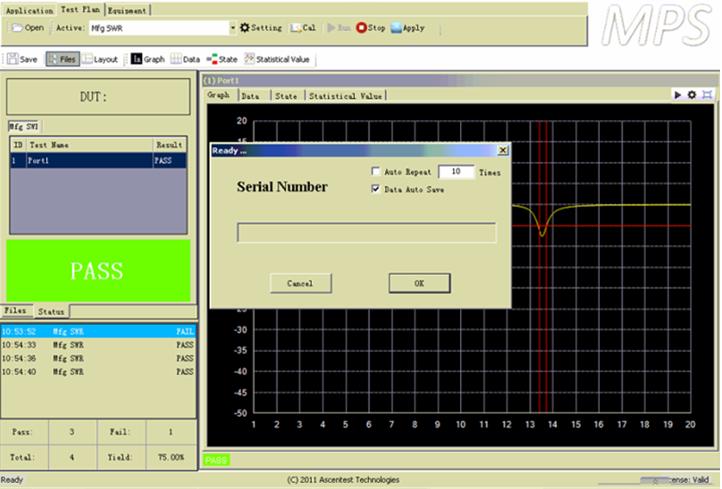Screen dimensions: 722x489
Task: Select the Status tab
Action: click(x=51, y=312)
